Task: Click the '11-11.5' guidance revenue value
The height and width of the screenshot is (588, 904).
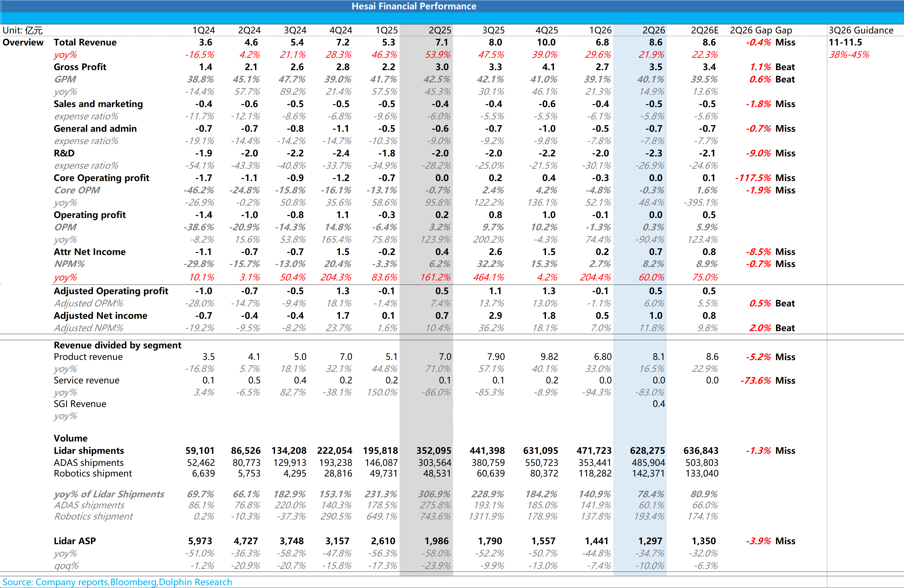Action: click(x=846, y=42)
